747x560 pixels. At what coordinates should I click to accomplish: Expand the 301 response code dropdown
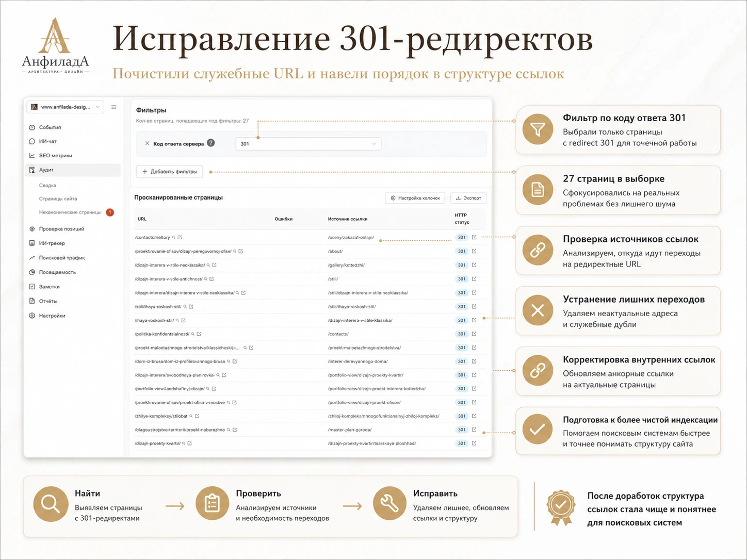[308, 144]
